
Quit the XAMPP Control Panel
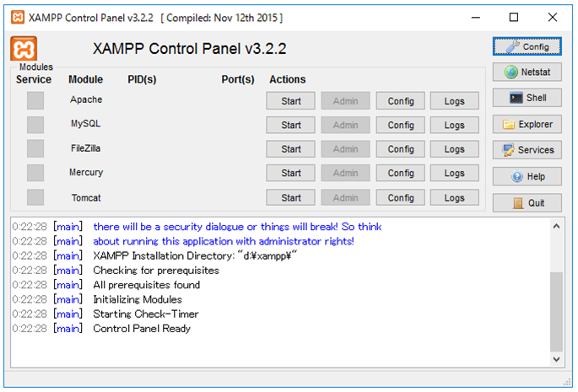pos(527,203)
